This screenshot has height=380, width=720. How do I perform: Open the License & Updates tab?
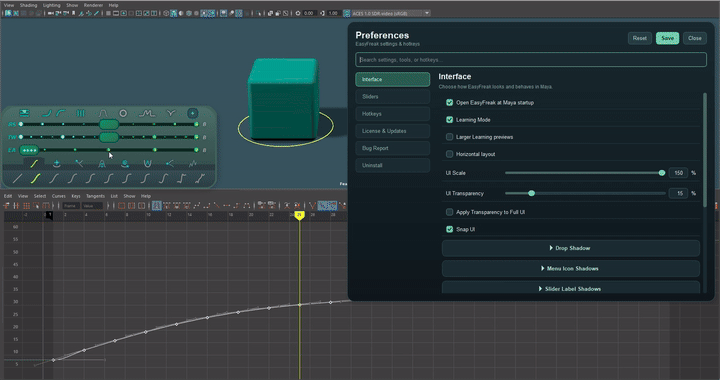coord(393,131)
